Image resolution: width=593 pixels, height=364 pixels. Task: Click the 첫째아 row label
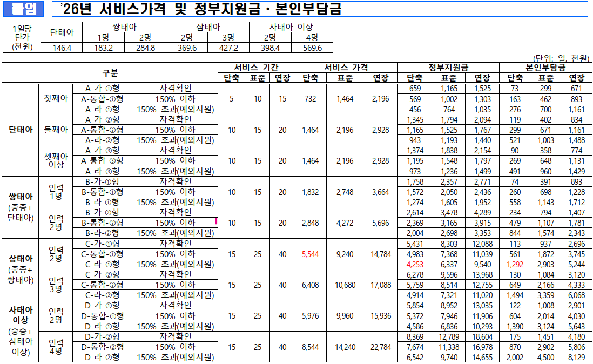[56, 99]
